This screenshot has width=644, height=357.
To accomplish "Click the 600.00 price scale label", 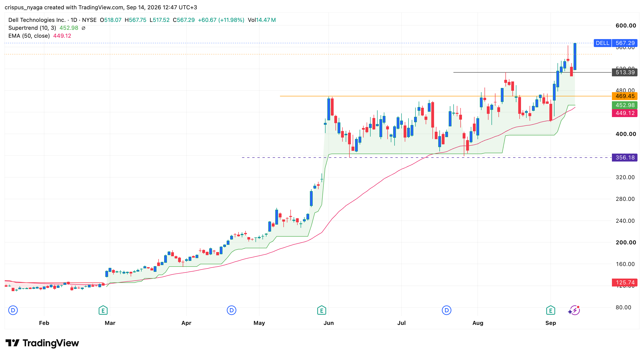I will 626,26.
